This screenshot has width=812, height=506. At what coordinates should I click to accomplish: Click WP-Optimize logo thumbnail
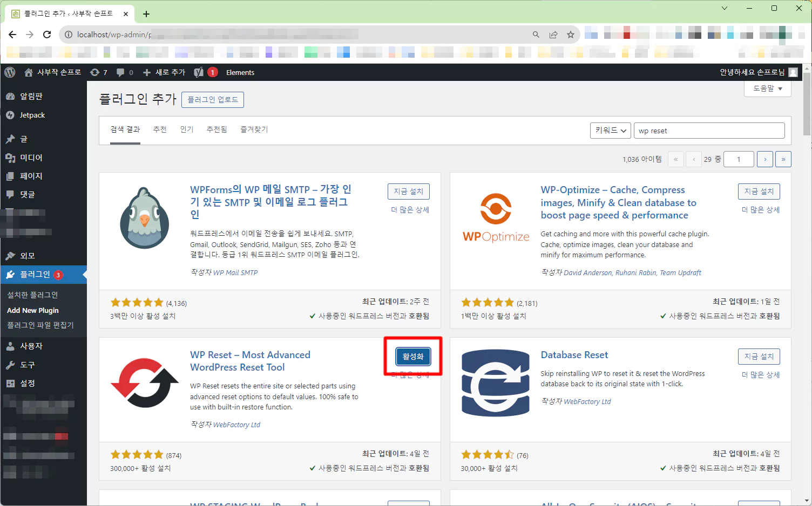496,218
